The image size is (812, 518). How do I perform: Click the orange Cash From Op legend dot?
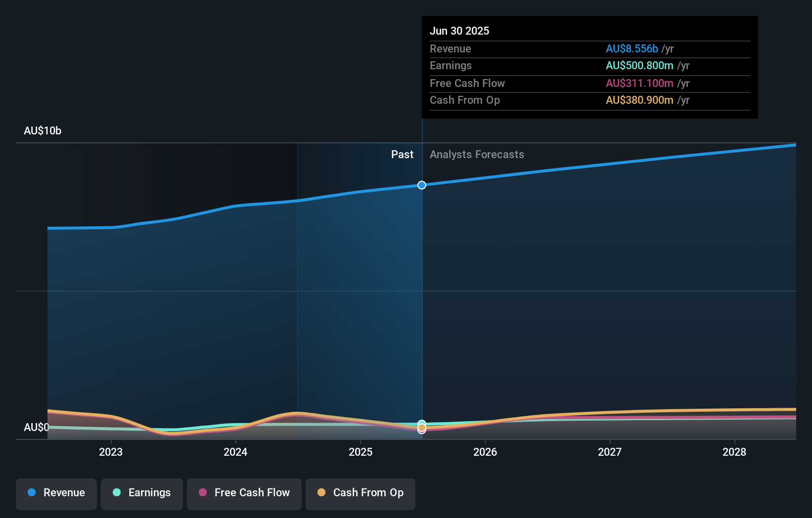[321, 492]
